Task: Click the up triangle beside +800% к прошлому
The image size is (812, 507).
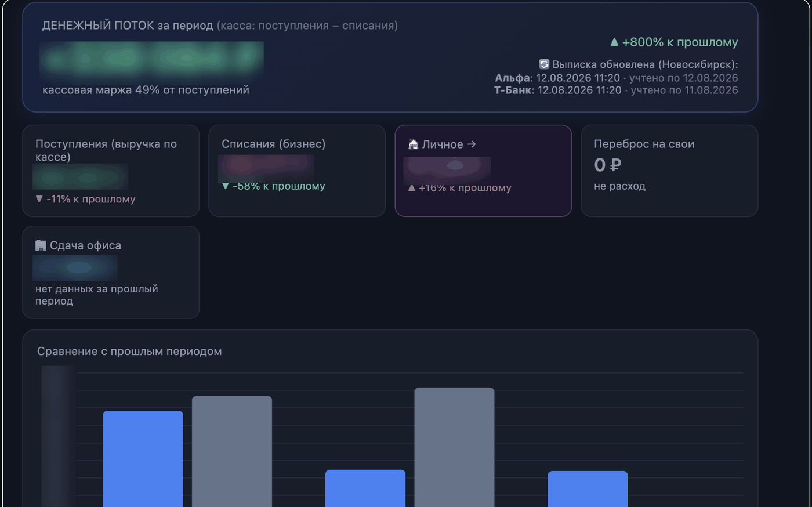Action: click(614, 42)
